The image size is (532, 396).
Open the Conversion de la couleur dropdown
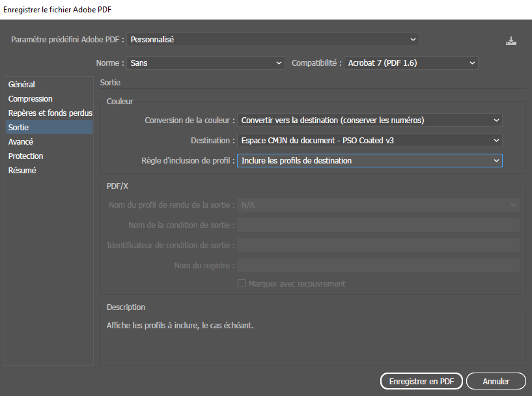pos(369,120)
